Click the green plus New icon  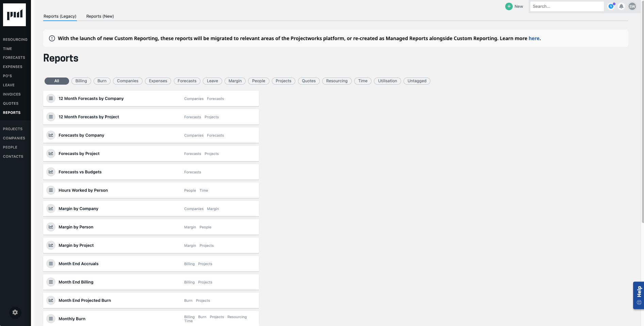(509, 6)
